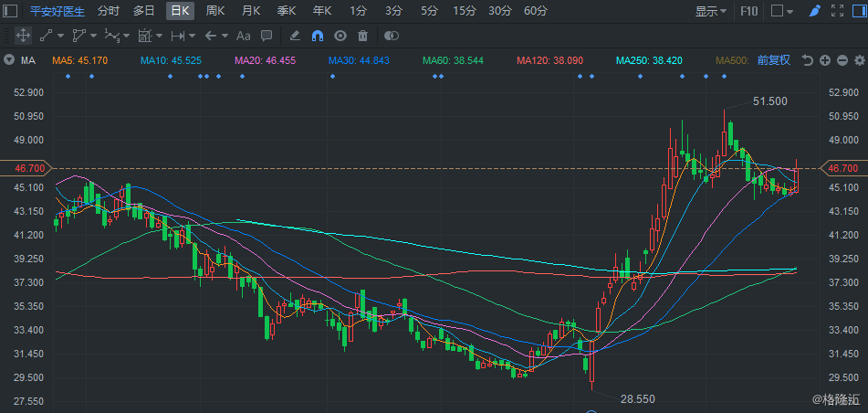Click the MA20: 46.455 label
Viewport: 868px width, 413px height.
click(266, 60)
